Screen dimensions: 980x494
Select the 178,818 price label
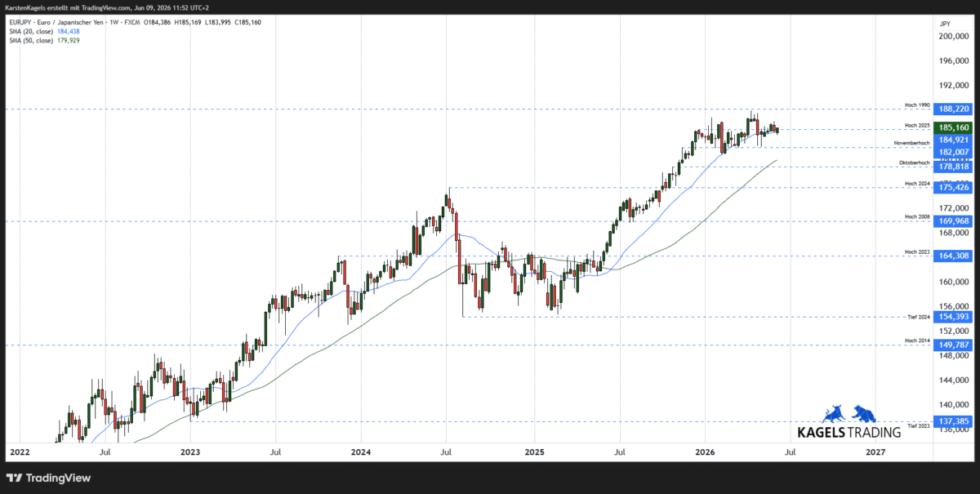click(x=954, y=167)
